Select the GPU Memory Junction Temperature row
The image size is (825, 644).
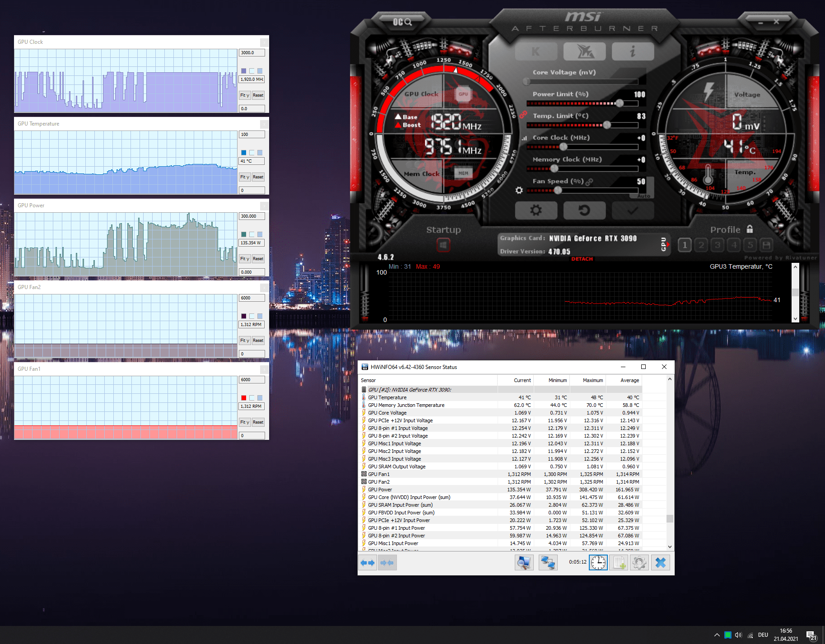tap(501, 405)
